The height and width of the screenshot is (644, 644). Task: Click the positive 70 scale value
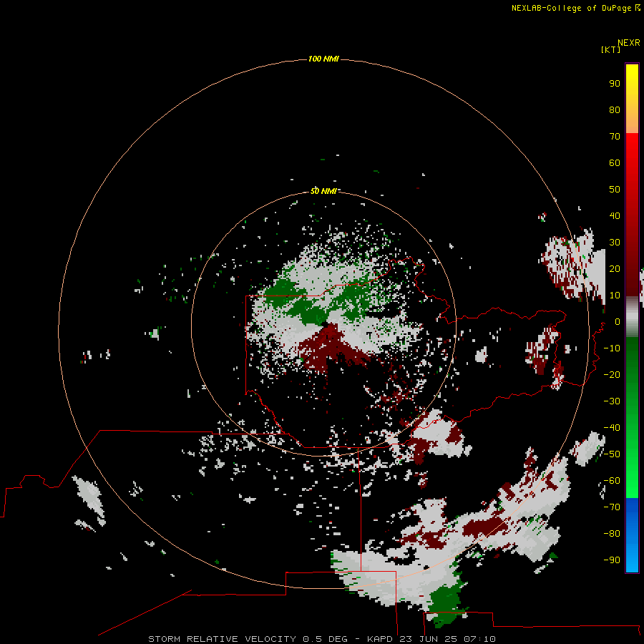[x=615, y=137]
